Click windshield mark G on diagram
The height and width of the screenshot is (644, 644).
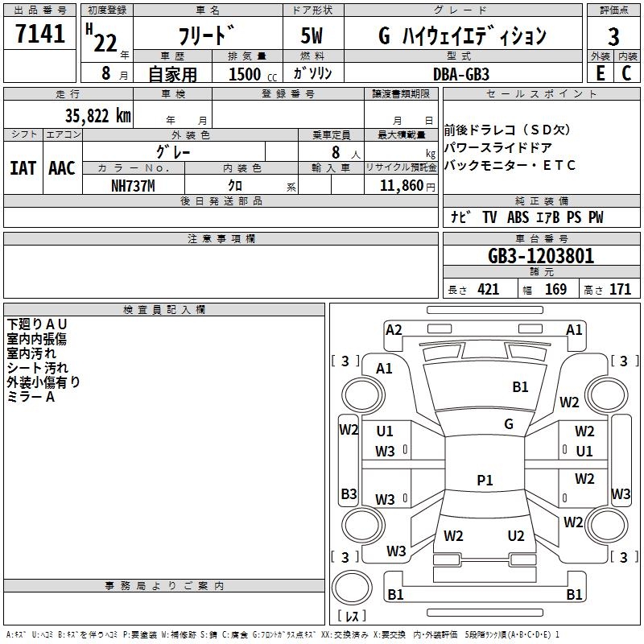point(509,424)
